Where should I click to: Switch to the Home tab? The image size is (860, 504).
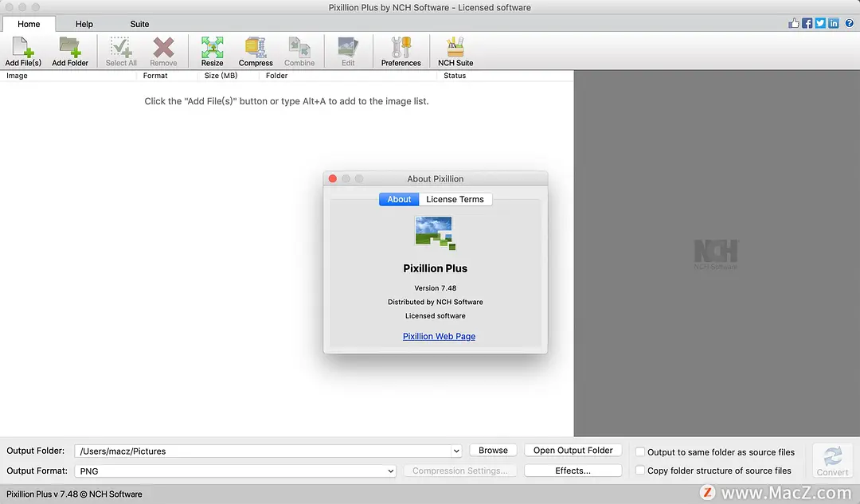29,24
